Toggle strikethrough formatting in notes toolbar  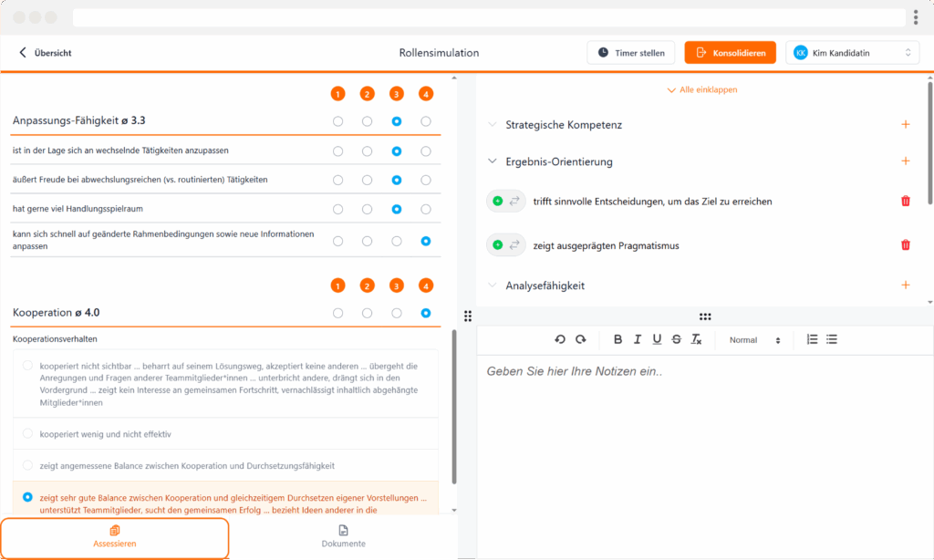(676, 339)
